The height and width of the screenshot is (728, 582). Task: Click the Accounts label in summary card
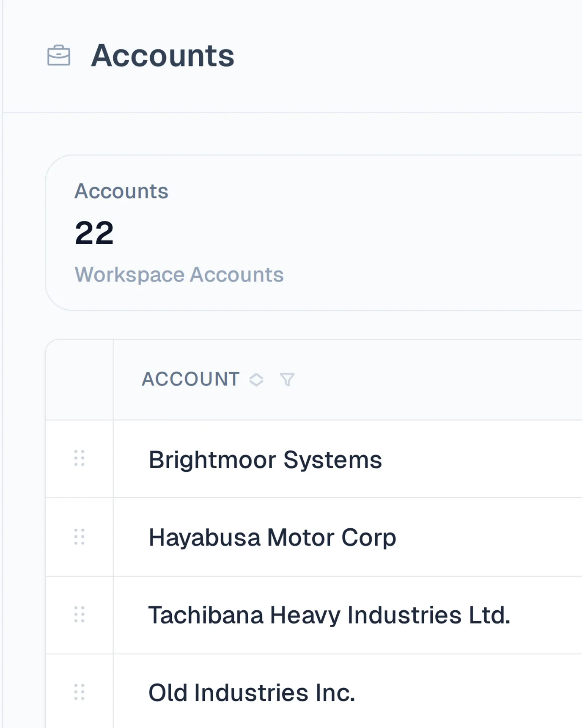121,191
